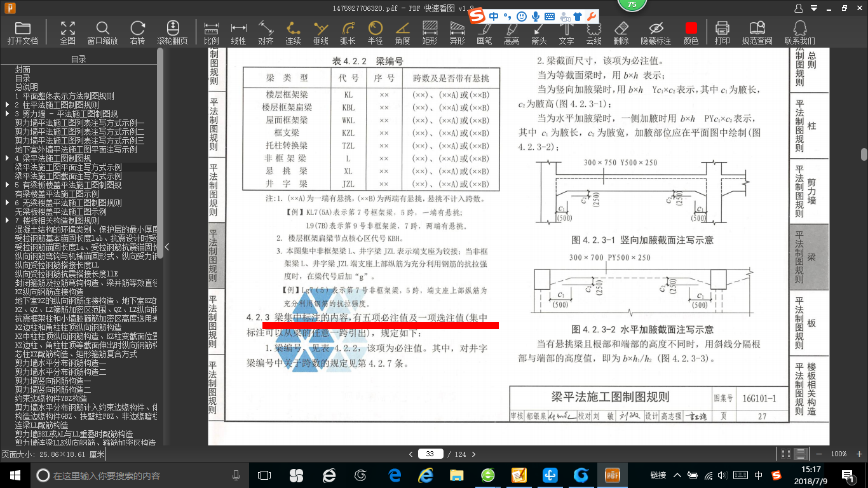868x488 pixels.
Task: Toggle 隐藏标注 hide annotations eye
Action: 656,32
